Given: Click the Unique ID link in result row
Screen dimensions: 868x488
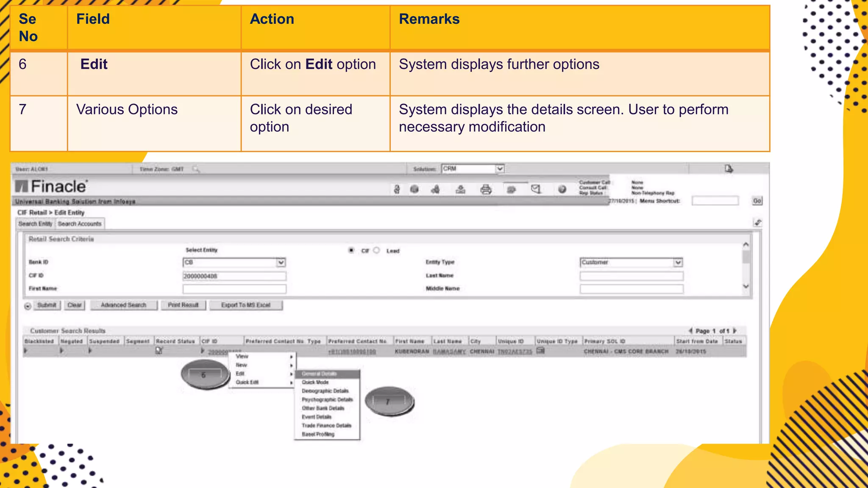Looking at the screenshot, I should [515, 352].
